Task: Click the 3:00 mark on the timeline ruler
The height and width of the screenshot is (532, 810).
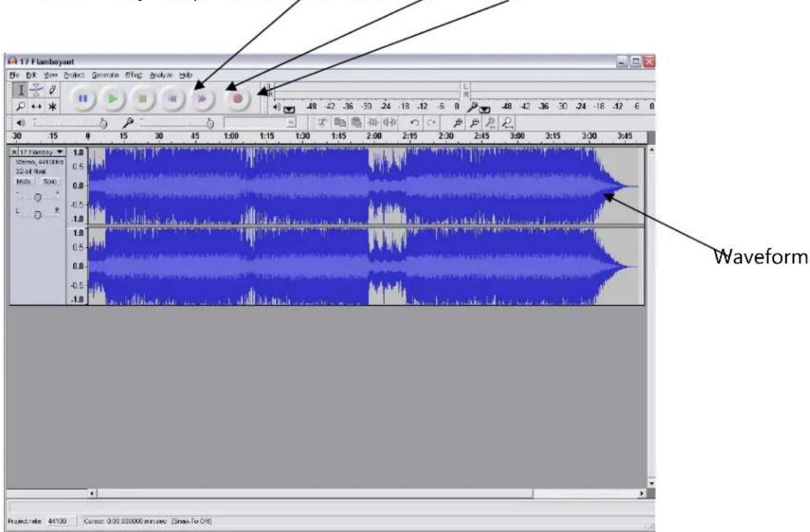Action: 517,136
